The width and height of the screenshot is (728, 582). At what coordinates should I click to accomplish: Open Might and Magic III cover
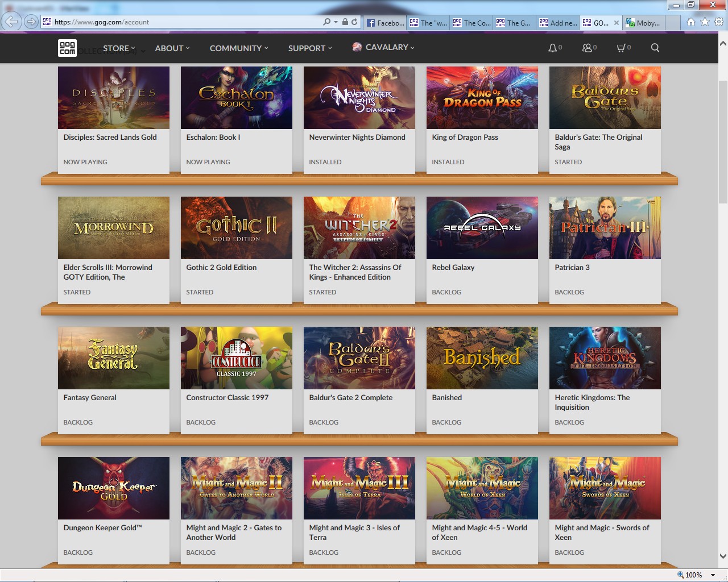pyautogui.click(x=359, y=488)
